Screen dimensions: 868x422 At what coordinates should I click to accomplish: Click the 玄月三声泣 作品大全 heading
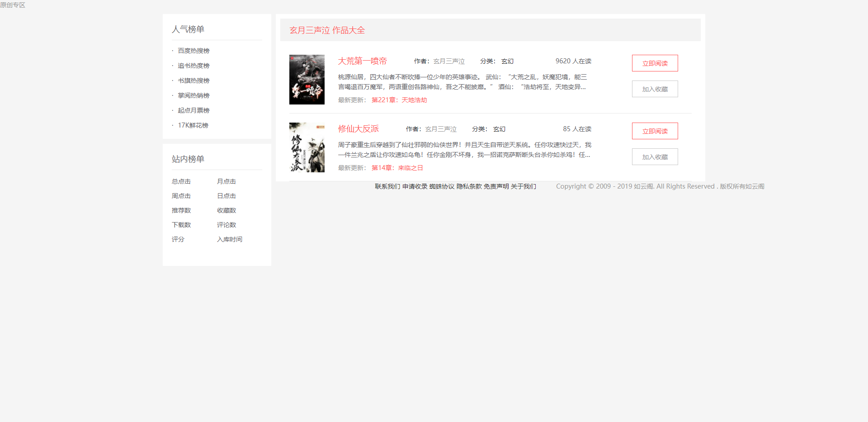tap(327, 30)
